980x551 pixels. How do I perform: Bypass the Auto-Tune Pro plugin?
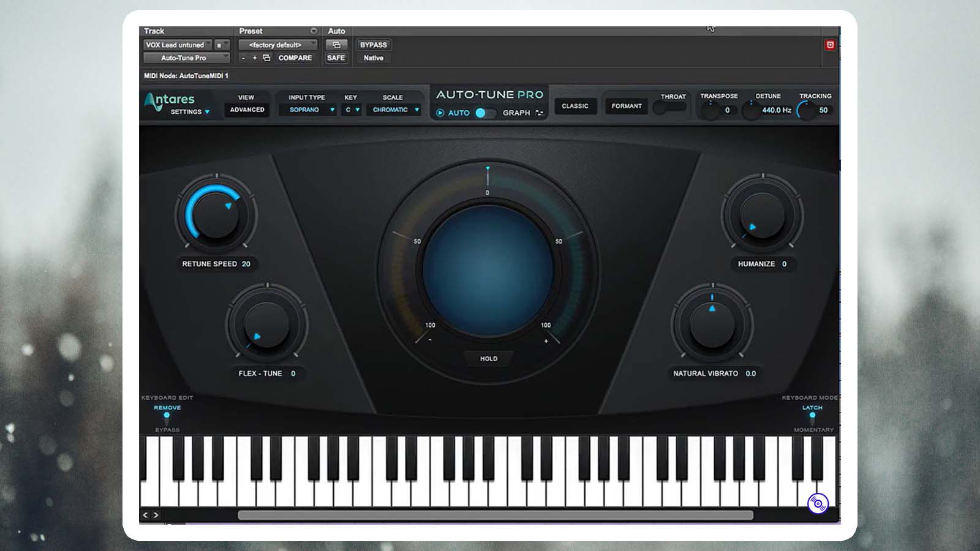[x=374, y=45]
